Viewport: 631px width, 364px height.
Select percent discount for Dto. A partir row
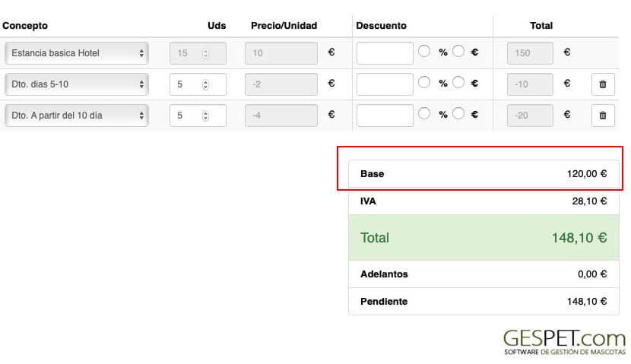click(x=424, y=114)
